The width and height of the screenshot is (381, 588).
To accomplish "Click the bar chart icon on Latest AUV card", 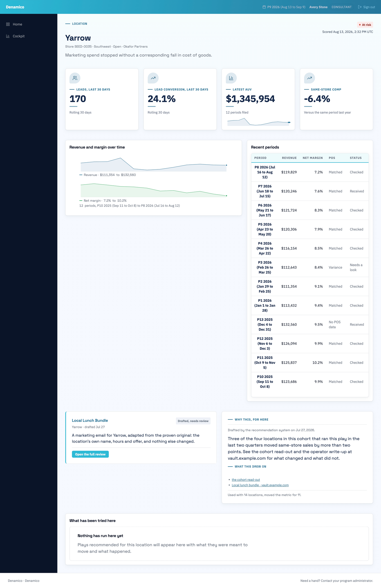I will [231, 78].
